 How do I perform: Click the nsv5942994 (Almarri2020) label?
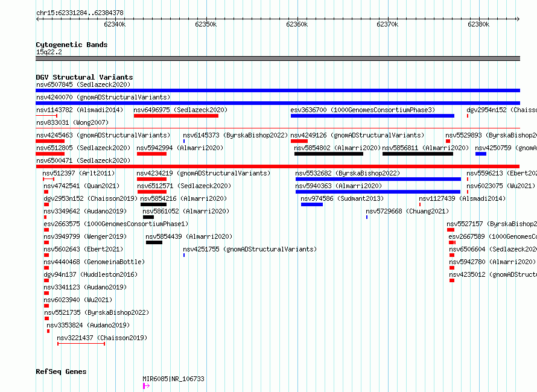(x=180, y=148)
